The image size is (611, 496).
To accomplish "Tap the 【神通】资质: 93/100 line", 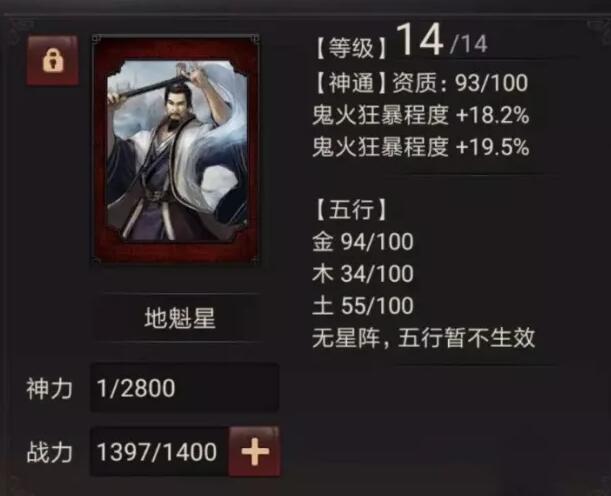I will pyautogui.click(x=421, y=83).
